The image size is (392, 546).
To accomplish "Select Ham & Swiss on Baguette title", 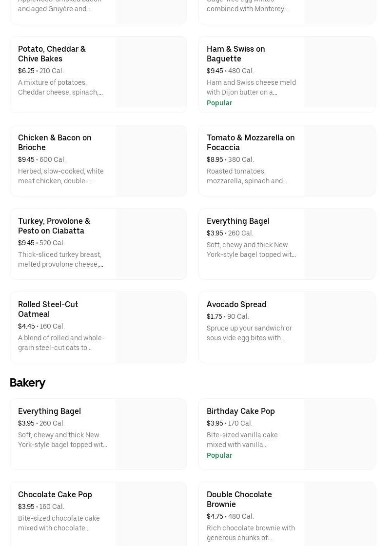I will (x=235, y=54).
